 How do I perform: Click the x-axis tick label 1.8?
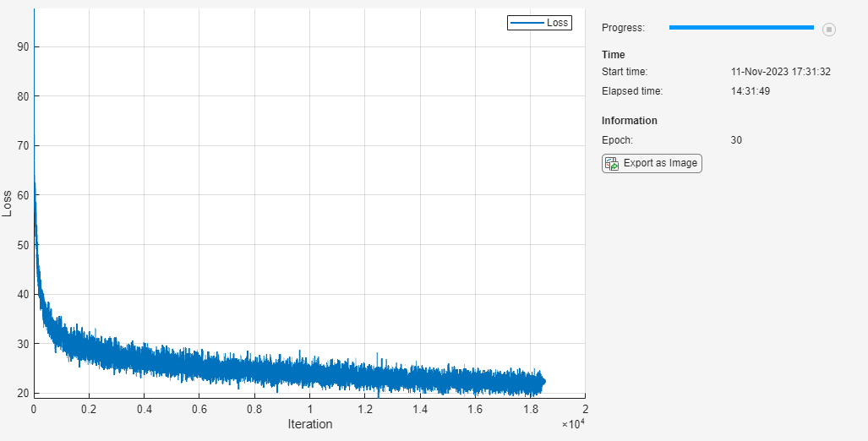530,410
